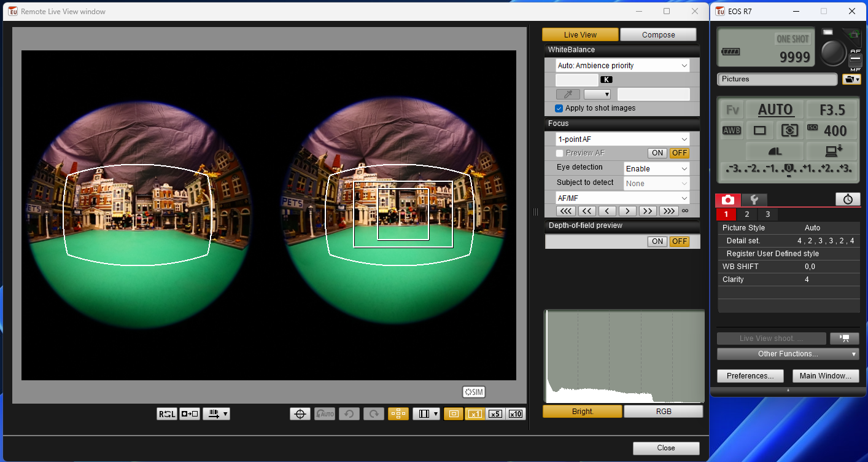The height and width of the screenshot is (462, 868).
Task: Open the camera shooting menu tab
Action: 728,200
